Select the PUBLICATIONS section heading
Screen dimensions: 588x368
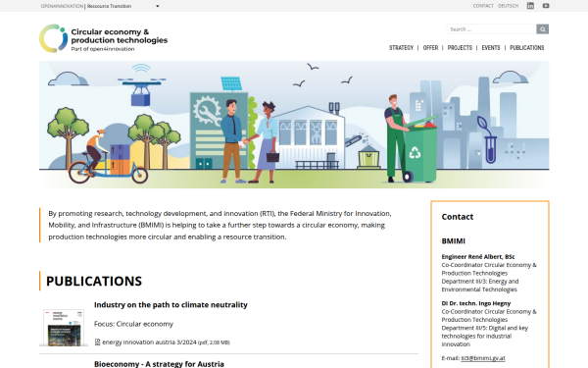94,281
